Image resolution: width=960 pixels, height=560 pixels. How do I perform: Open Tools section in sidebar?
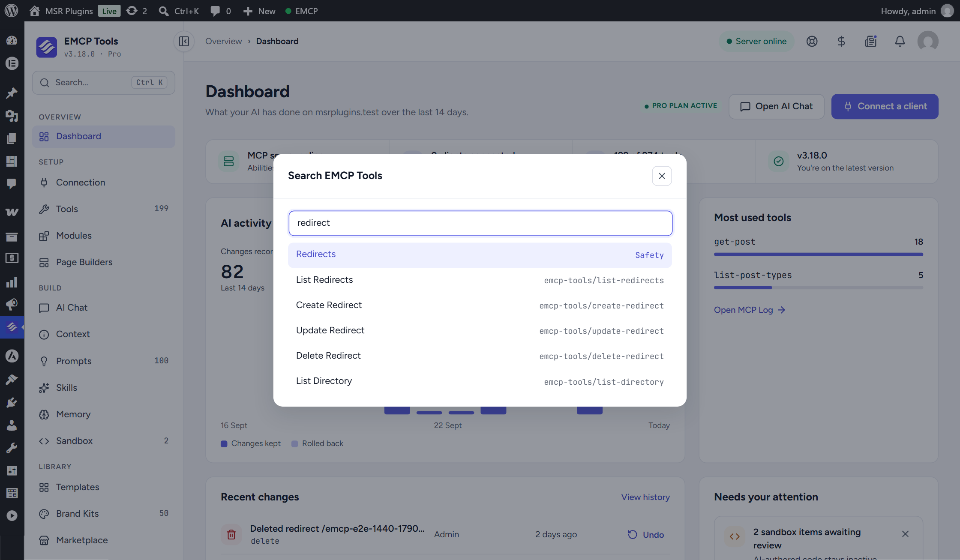point(104,209)
